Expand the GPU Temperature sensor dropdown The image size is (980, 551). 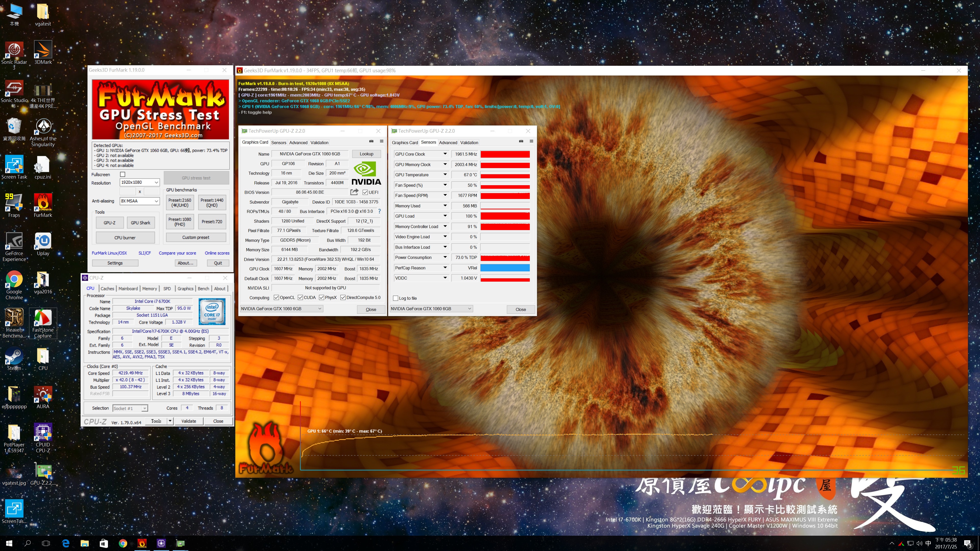[445, 174]
